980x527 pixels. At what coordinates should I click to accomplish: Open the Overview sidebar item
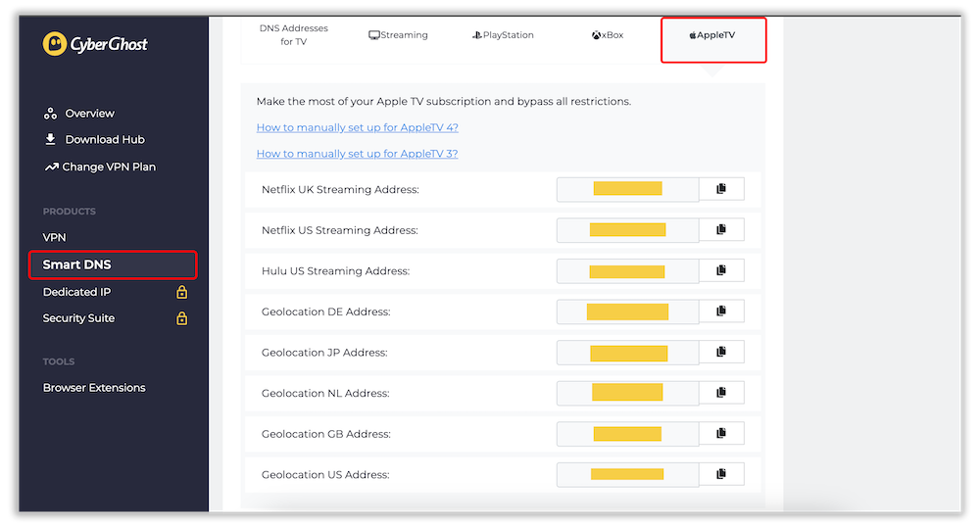coord(78,114)
